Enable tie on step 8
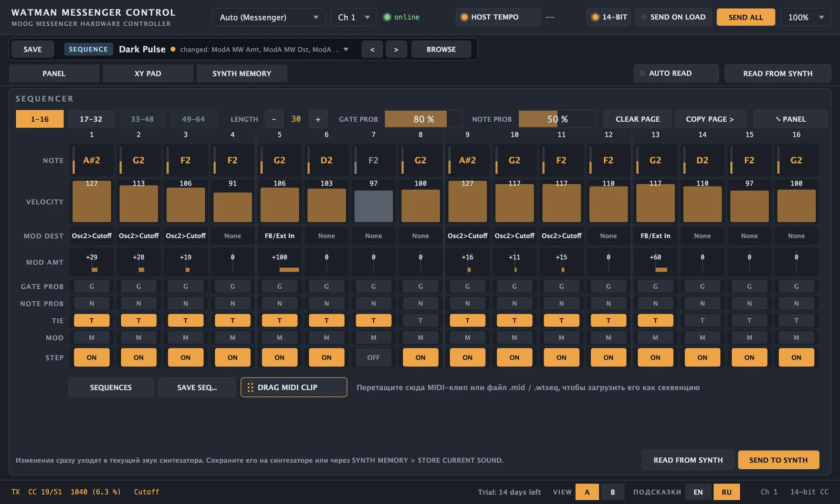Viewport: 840px width, 504px height. [421, 320]
